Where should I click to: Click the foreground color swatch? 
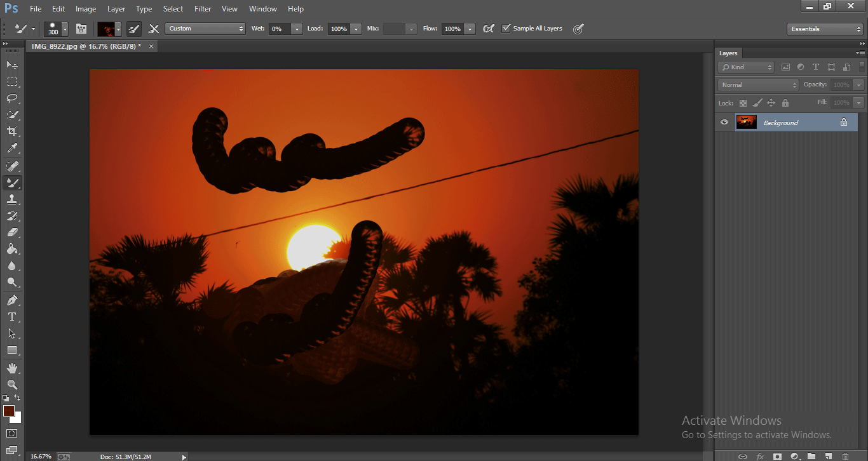9,411
